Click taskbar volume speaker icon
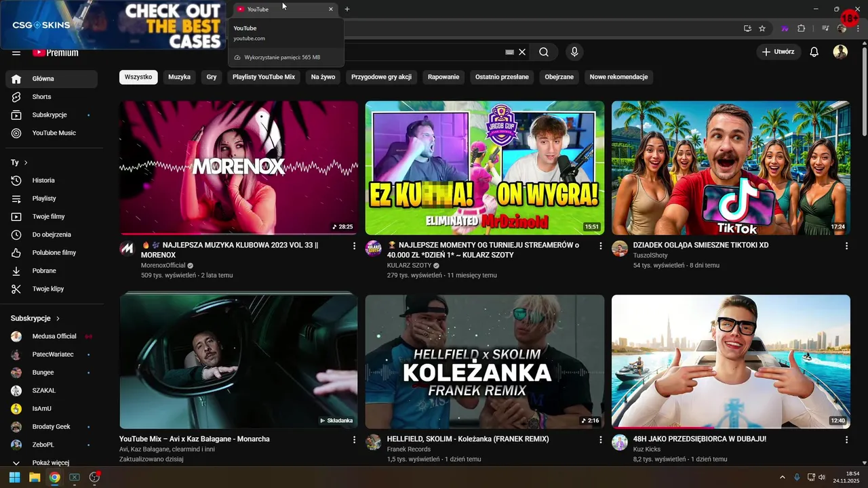868x488 pixels. tap(822, 477)
